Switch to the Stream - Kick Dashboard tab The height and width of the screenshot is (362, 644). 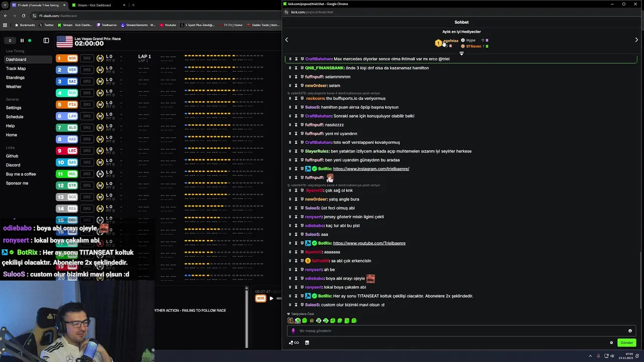[98, 5]
